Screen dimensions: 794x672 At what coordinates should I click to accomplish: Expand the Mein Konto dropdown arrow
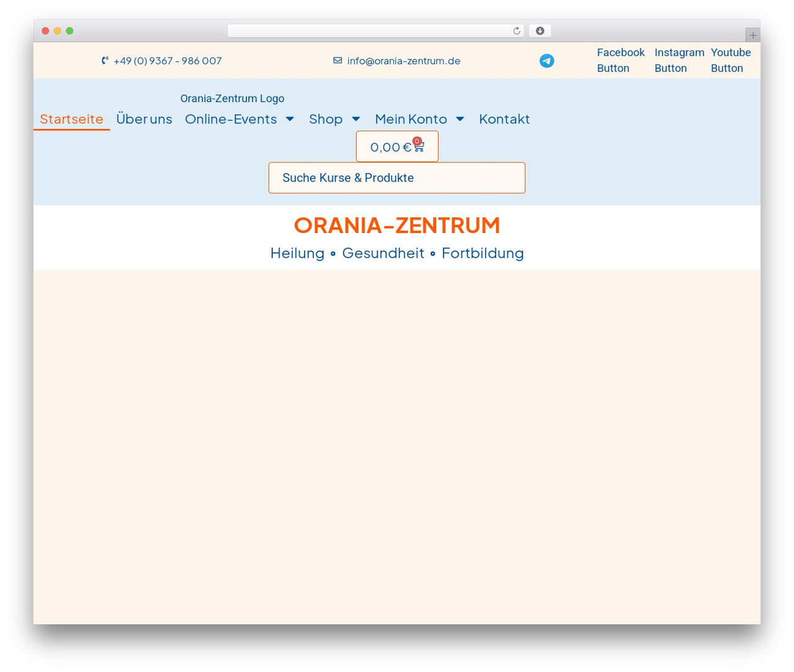460,119
